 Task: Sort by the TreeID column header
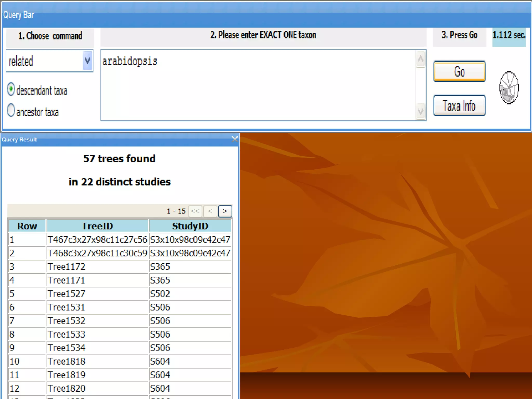pos(97,226)
